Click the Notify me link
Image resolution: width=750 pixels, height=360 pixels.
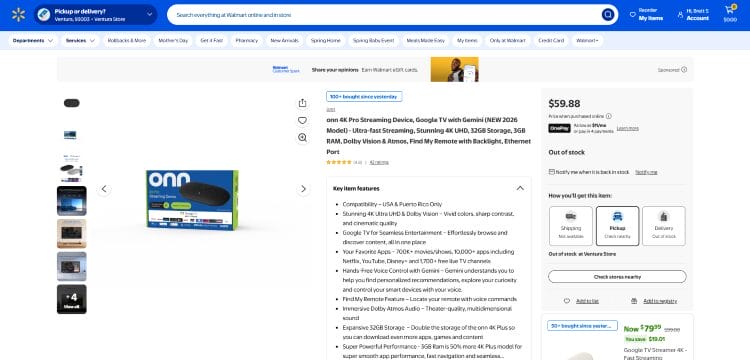point(646,172)
